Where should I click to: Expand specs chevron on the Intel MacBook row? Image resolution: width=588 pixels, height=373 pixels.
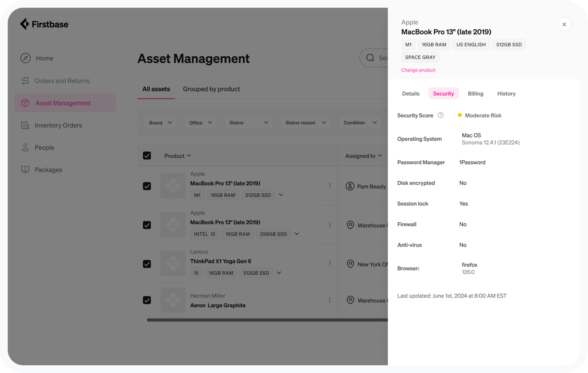296,234
